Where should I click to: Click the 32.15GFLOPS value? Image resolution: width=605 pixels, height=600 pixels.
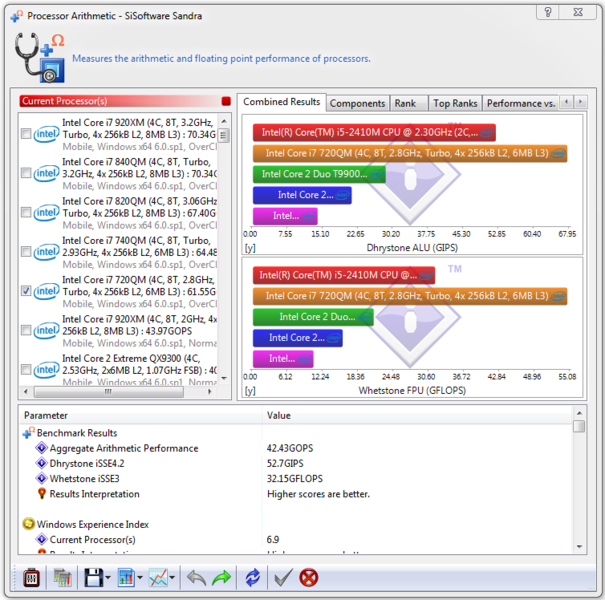pyautogui.click(x=294, y=479)
